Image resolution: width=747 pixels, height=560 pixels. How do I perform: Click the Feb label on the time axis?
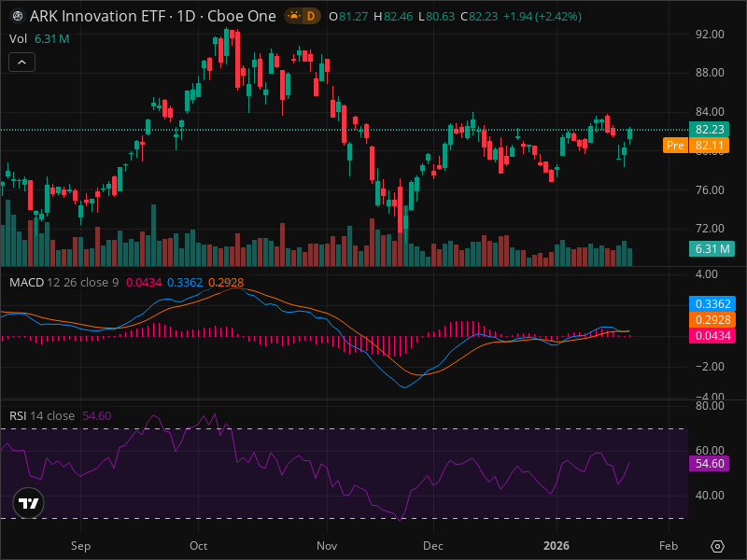point(669,546)
